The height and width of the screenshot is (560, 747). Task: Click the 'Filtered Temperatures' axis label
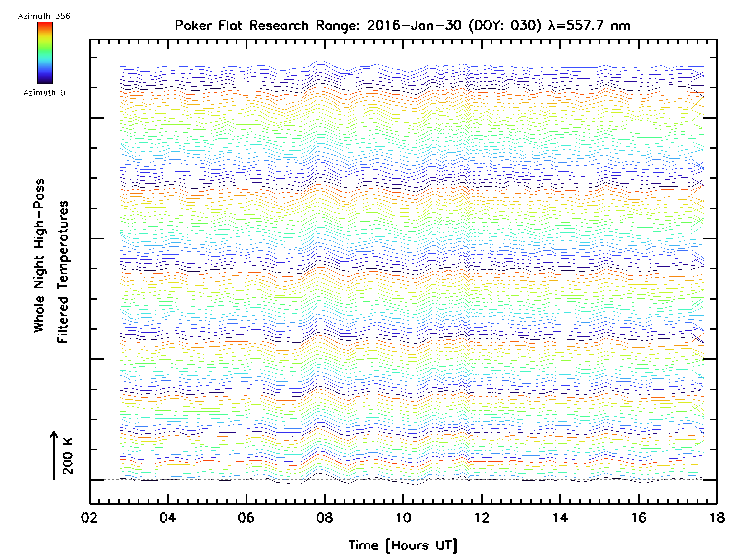tap(63, 272)
